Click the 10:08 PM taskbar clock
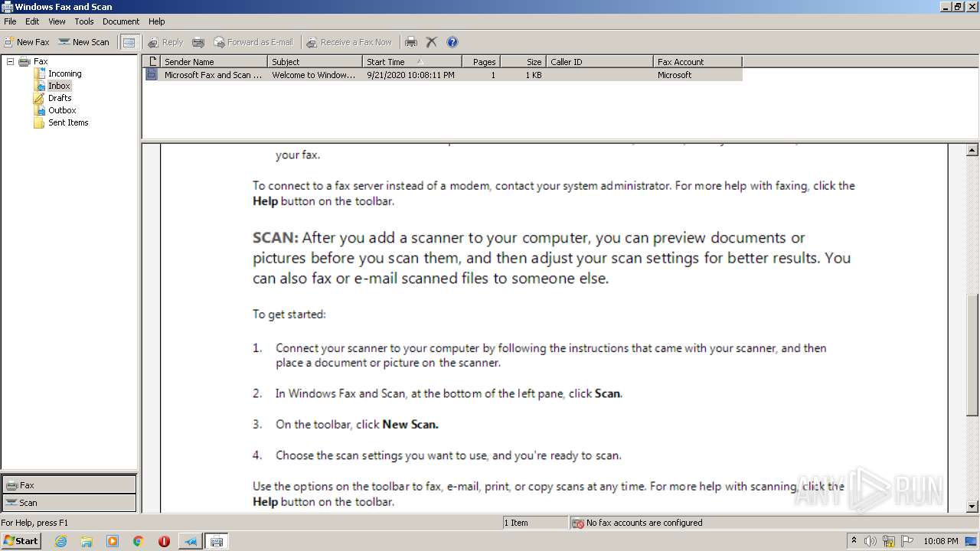980x551 pixels. [x=940, y=541]
